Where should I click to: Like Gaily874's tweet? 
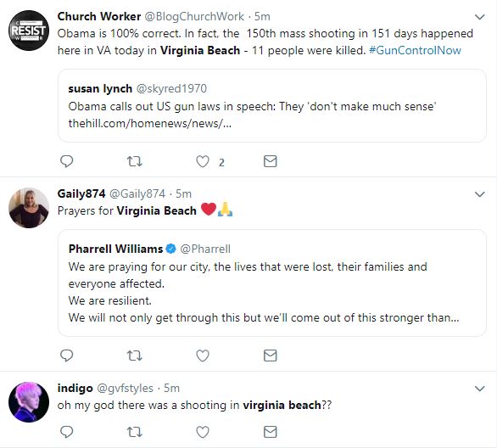[x=203, y=356]
